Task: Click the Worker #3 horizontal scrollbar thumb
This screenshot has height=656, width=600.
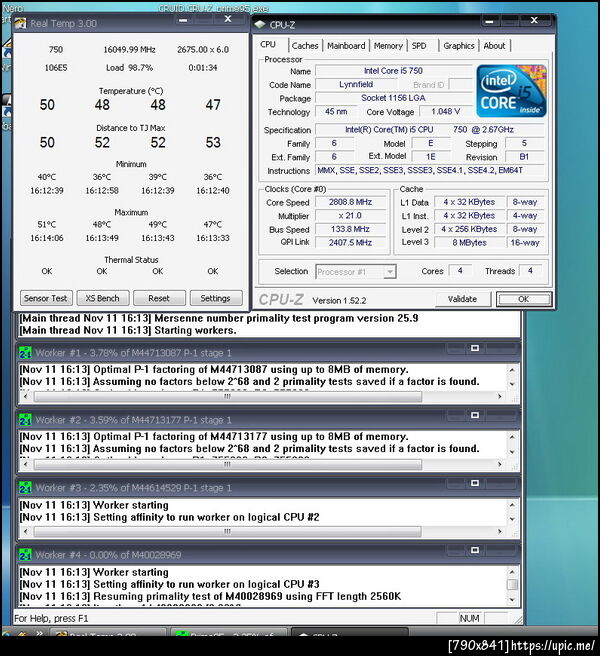Action: click(x=228, y=531)
